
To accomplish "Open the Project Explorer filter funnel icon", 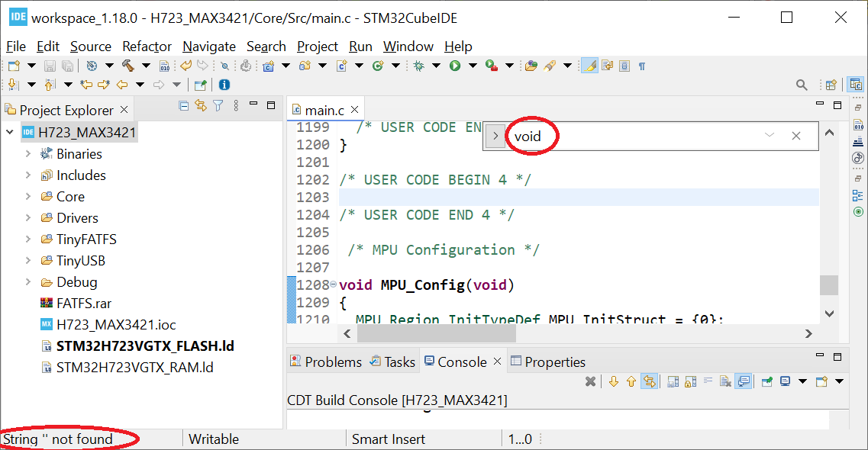I will pos(218,108).
